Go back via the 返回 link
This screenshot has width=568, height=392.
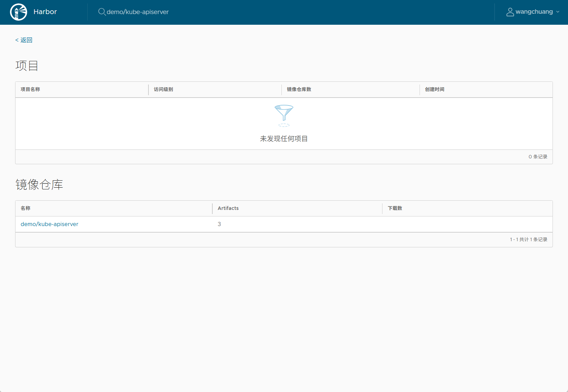pos(24,40)
